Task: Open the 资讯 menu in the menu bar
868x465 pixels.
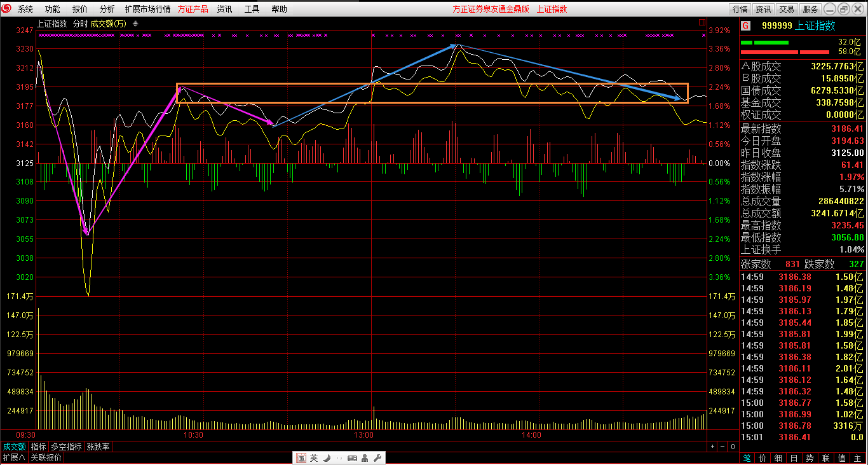Action: (224, 9)
